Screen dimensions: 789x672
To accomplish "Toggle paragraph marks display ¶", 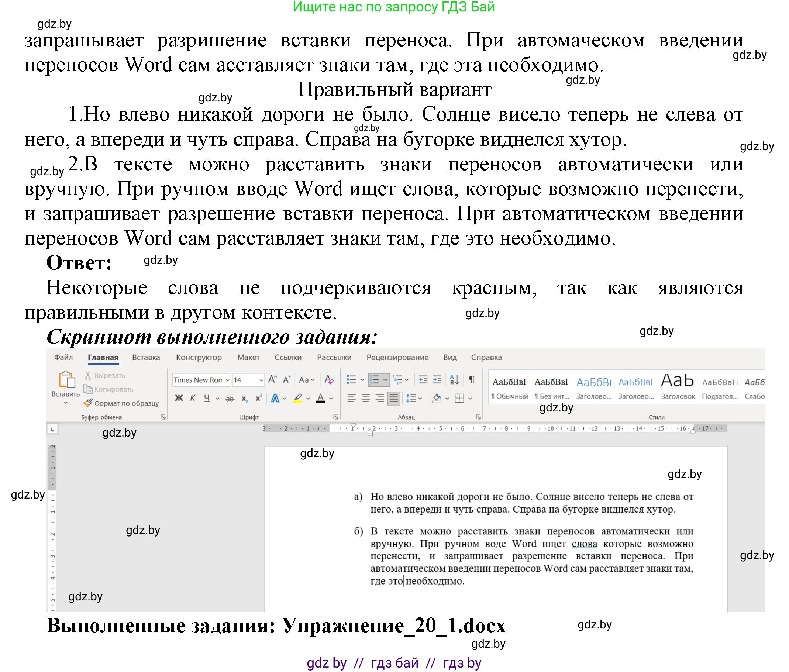I will click(471, 380).
